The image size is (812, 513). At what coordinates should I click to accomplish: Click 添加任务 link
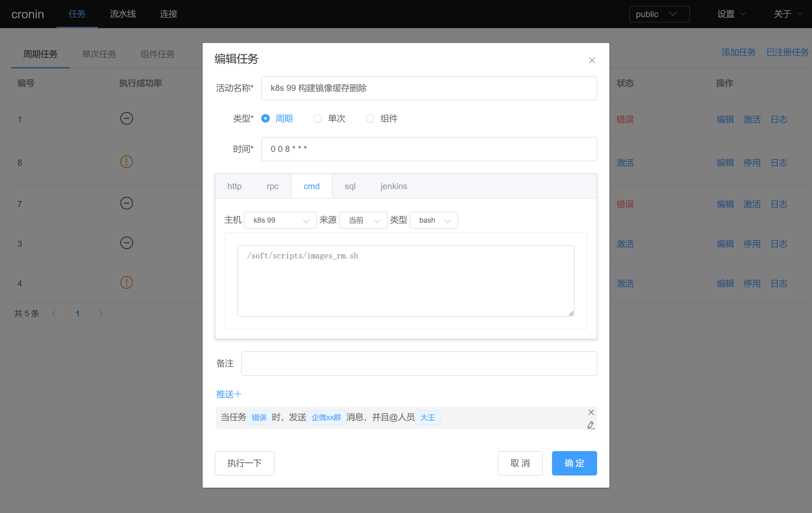(738, 52)
